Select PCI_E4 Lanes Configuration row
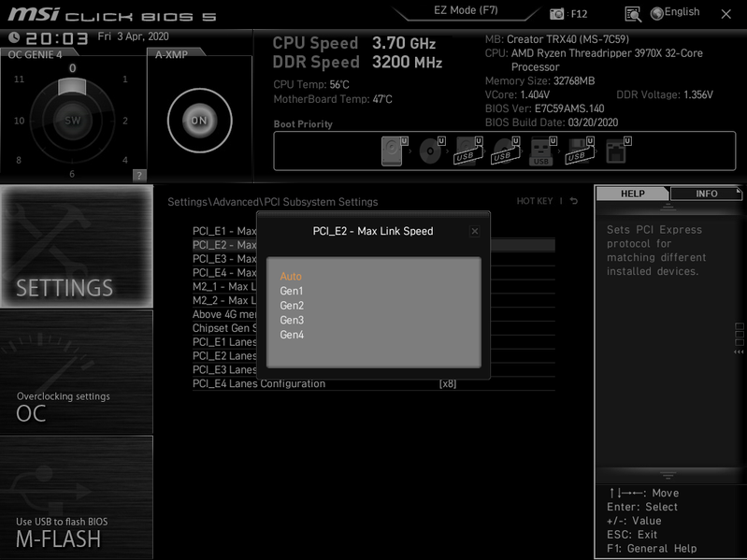Viewport: 747px width, 560px height. tap(374, 384)
